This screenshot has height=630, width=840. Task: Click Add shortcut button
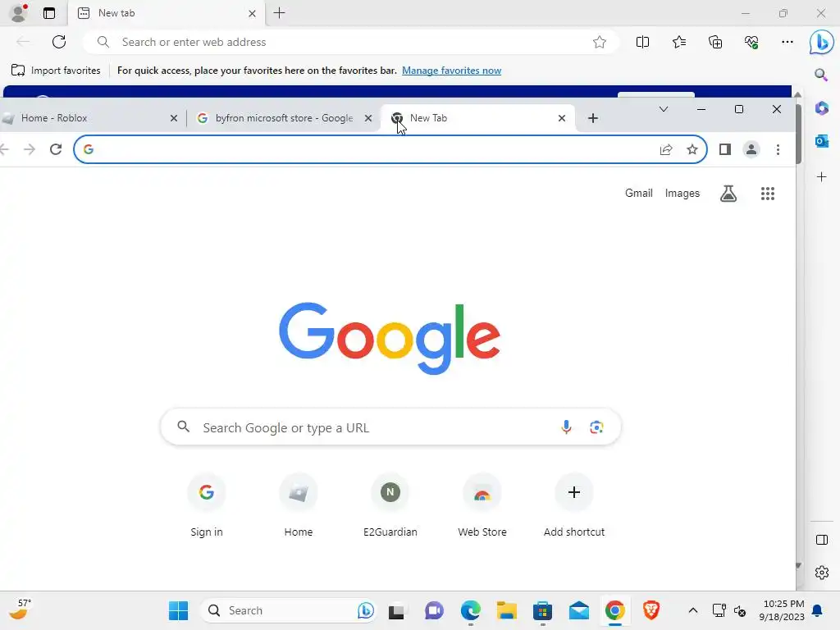pos(573,504)
